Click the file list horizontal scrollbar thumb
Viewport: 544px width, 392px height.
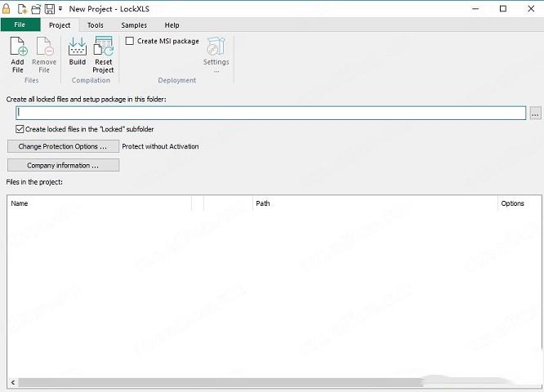[x=221, y=383]
